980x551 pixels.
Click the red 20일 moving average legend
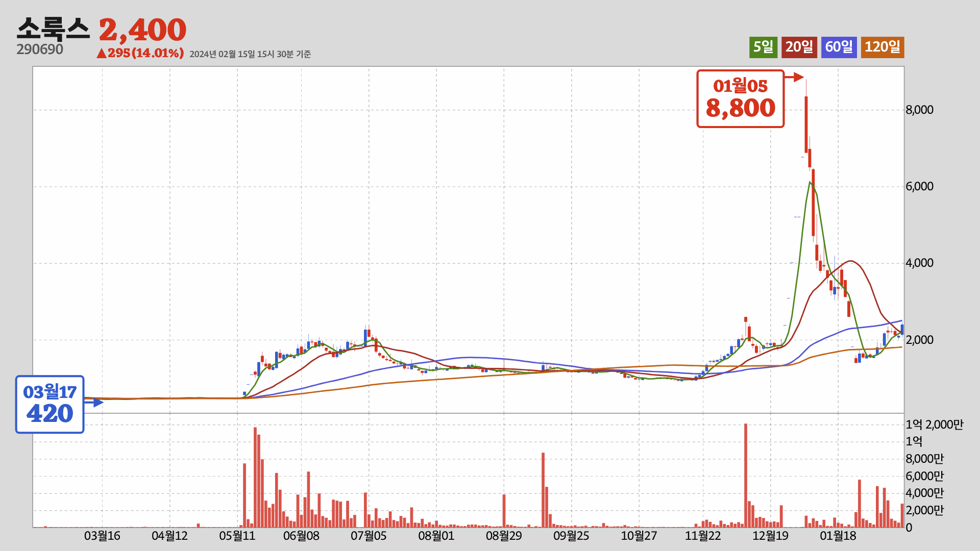pos(799,47)
